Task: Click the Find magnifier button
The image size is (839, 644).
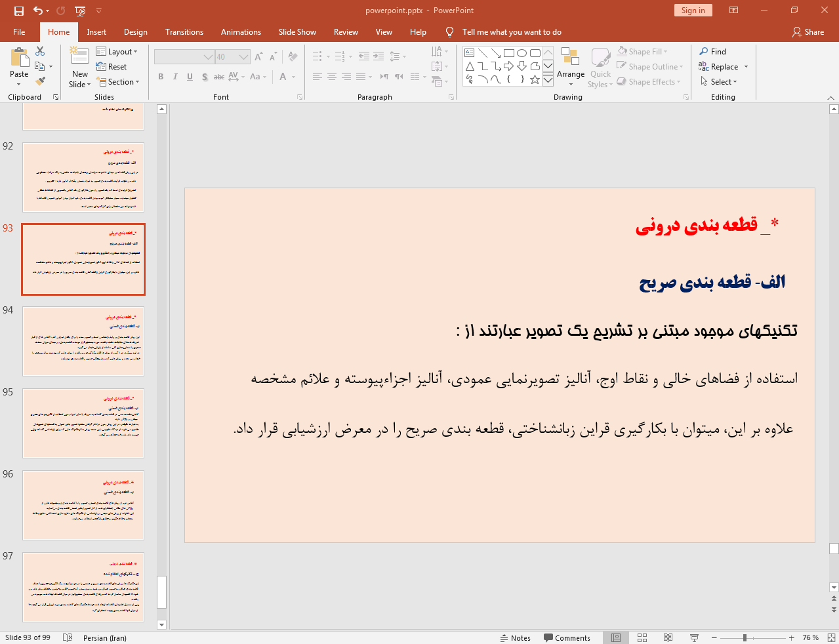Action: click(713, 52)
